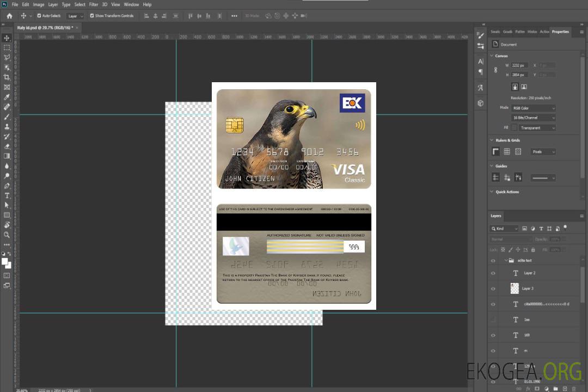Click the add layer style fx button
Viewport: 588px width, 392px height.
[x=528, y=389]
